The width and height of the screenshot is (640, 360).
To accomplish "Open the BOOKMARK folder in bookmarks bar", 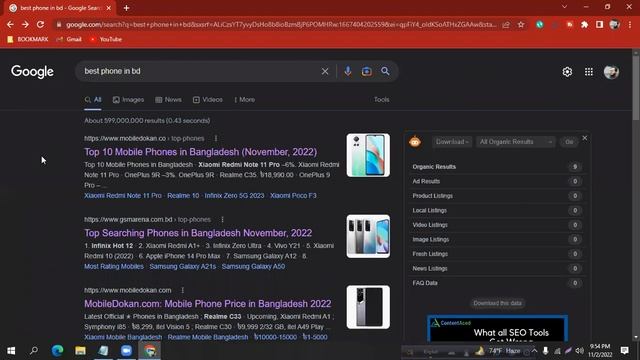I will click(x=28, y=39).
